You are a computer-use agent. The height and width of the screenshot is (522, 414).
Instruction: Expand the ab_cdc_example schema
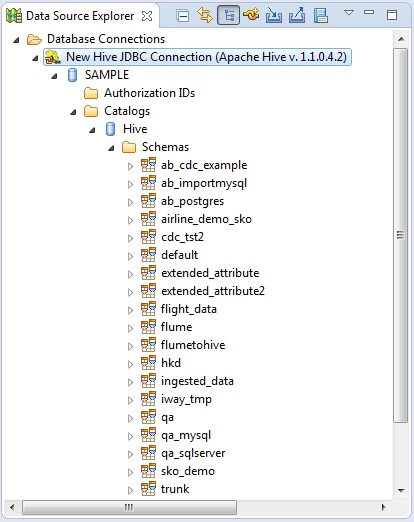pyautogui.click(x=130, y=166)
